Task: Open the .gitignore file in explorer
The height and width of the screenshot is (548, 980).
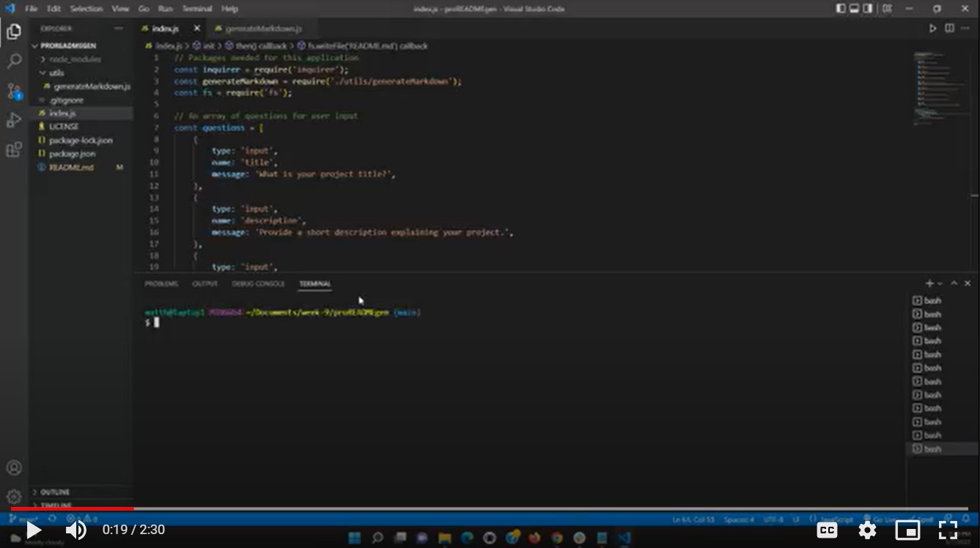Action: point(81,100)
